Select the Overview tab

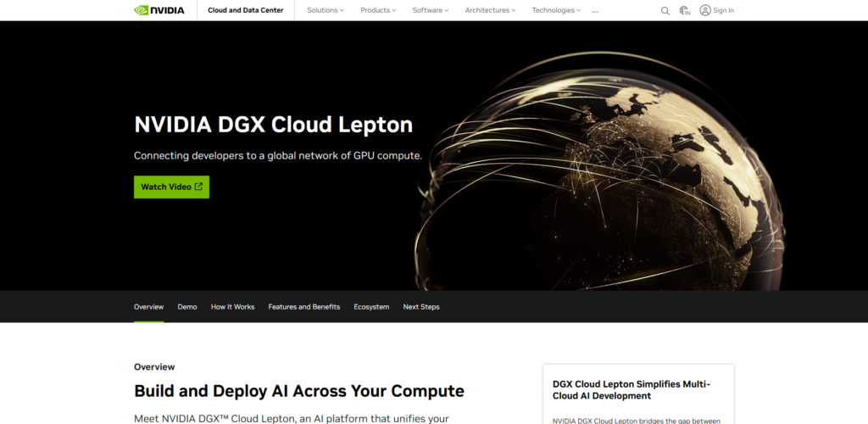coord(149,307)
